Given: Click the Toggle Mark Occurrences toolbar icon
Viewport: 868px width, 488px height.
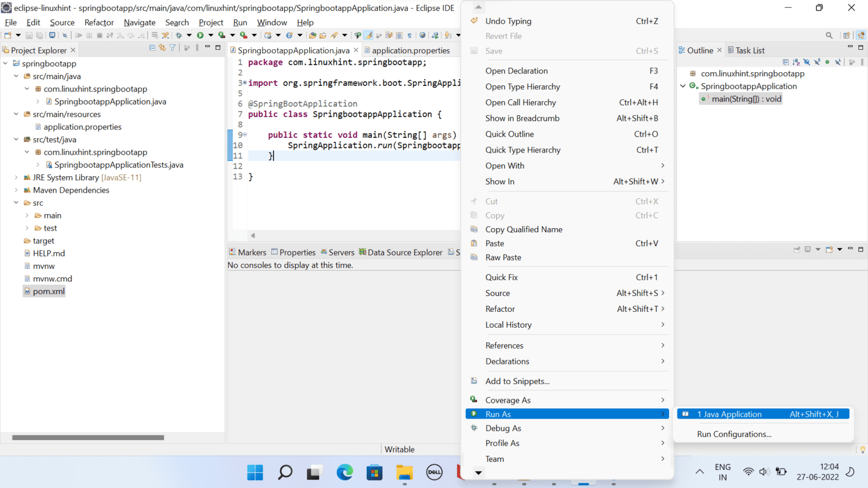Looking at the screenshot, I should click(x=368, y=35).
